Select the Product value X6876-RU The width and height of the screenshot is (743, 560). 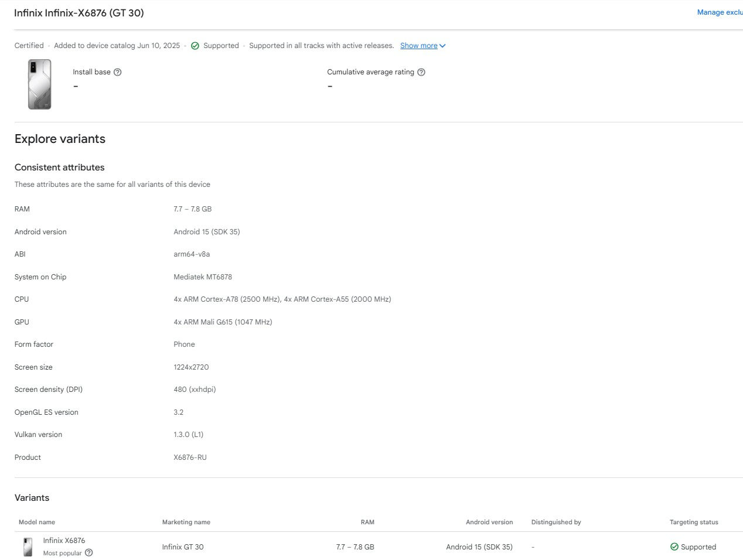pyautogui.click(x=190, y=457)
